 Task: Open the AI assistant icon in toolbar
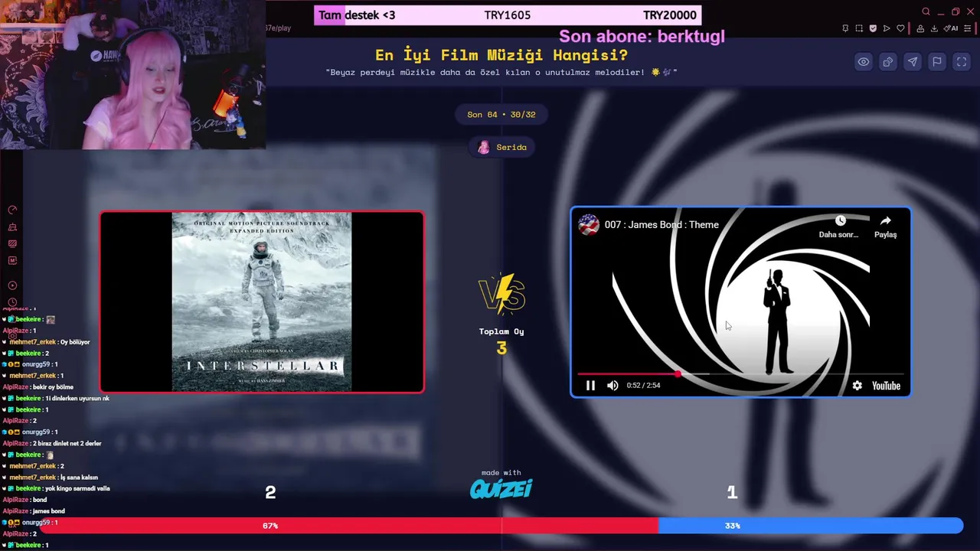(x=951, y=28)
